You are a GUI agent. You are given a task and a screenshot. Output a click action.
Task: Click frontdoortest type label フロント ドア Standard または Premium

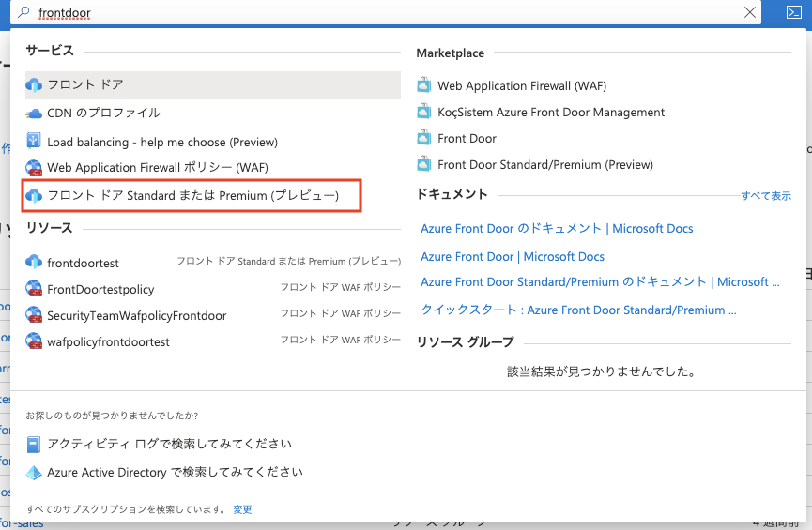tap(289, 261)
